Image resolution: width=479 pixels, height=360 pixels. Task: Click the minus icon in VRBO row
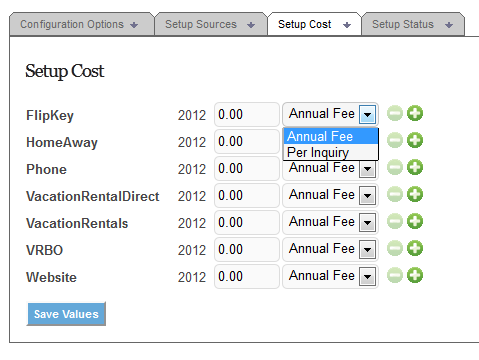[395, 248]
